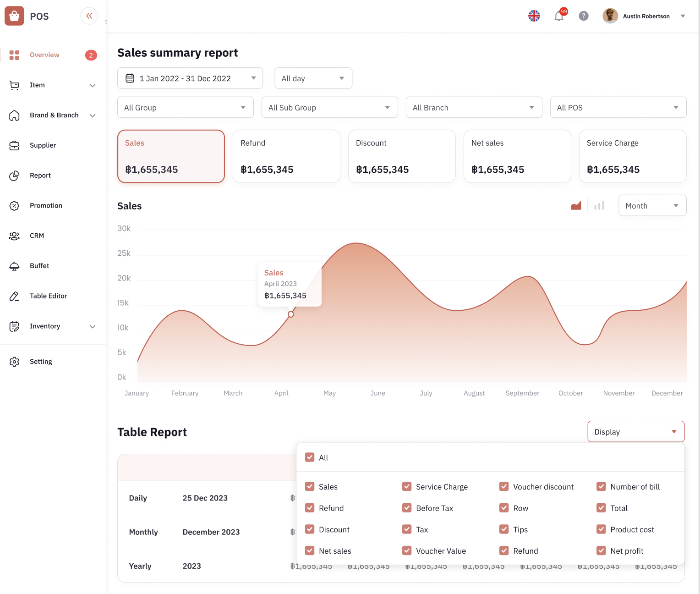The height and width of the screenshot is (594, 700).
Task: Click the Overview badge showing 2
Action: click(x=91, y=55)
